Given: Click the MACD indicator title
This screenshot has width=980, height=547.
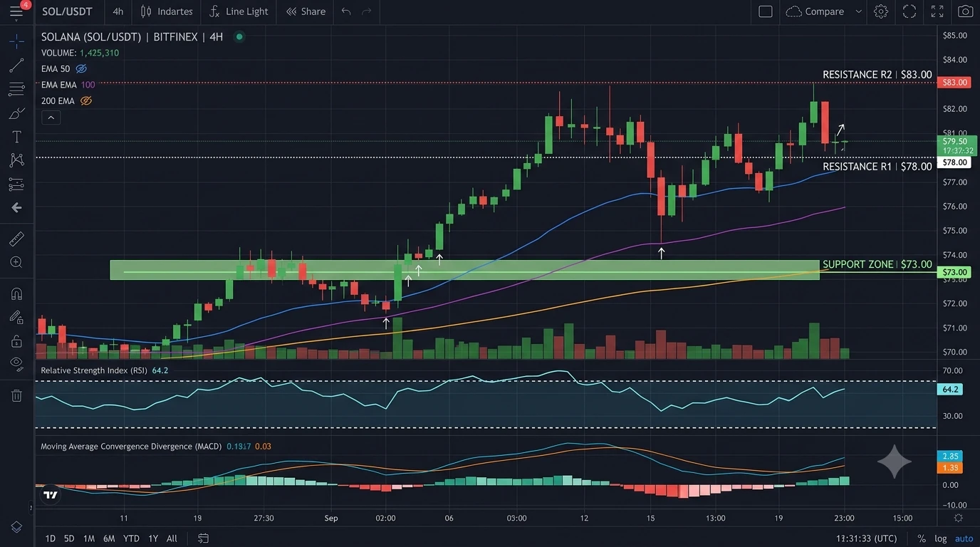Looking at the screenshot, I should (132, 447).
